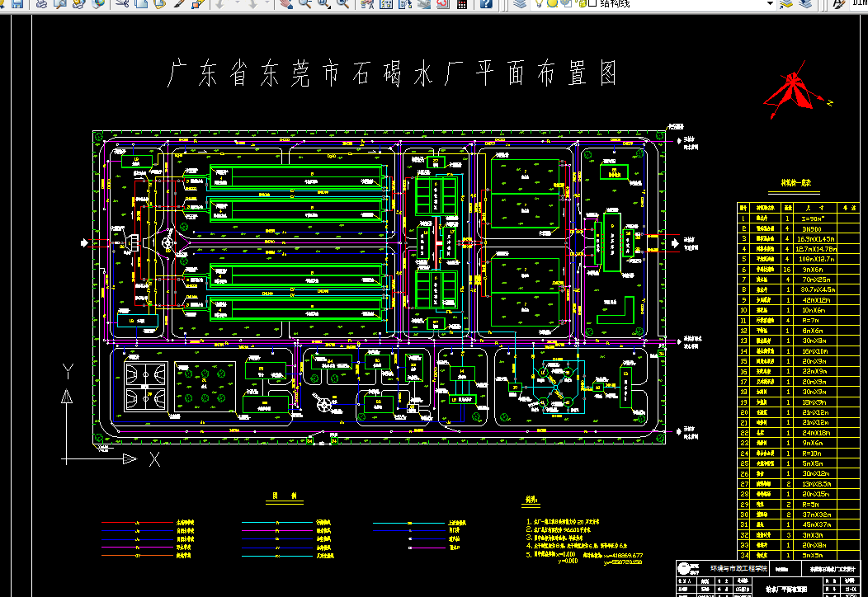Viewport: 868px width, 597px height.
Task: Open the Sheet Set Manager icon
Action: [424, 3]
